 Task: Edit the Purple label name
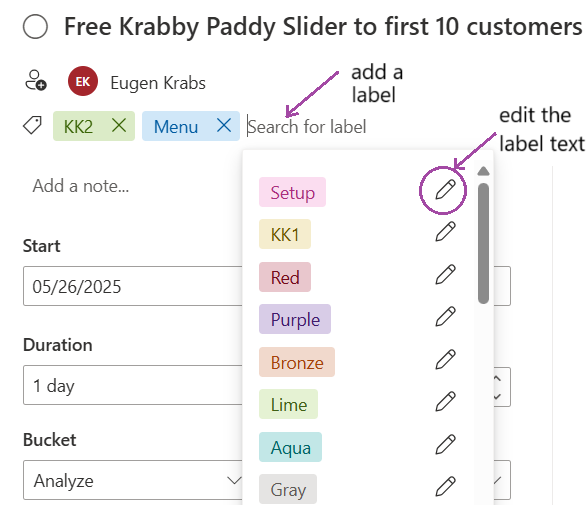pos(445,316)
